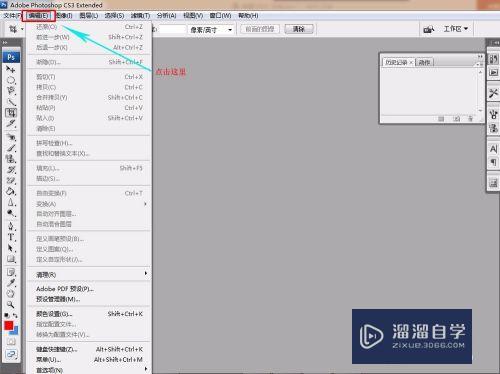
Task: Choose 键盘快捷键(Z) from the Edit menu
Action: (89, 349)
